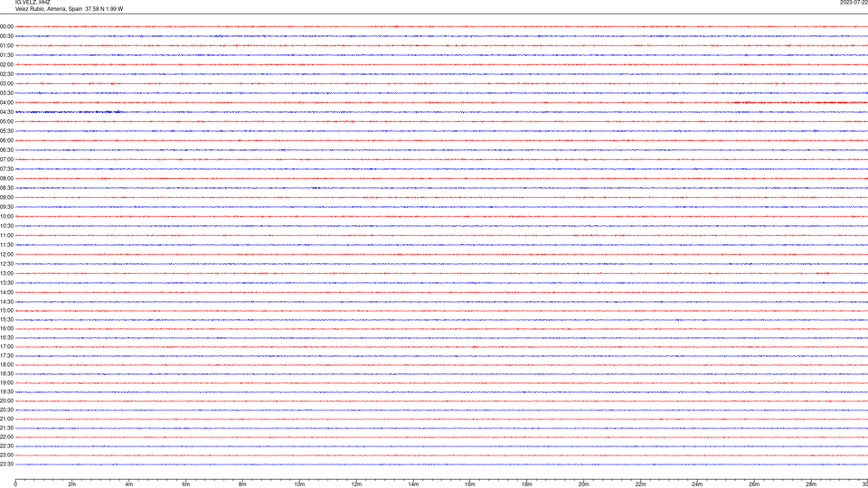Pick the 09:30 row label

[x=6, y=207]
